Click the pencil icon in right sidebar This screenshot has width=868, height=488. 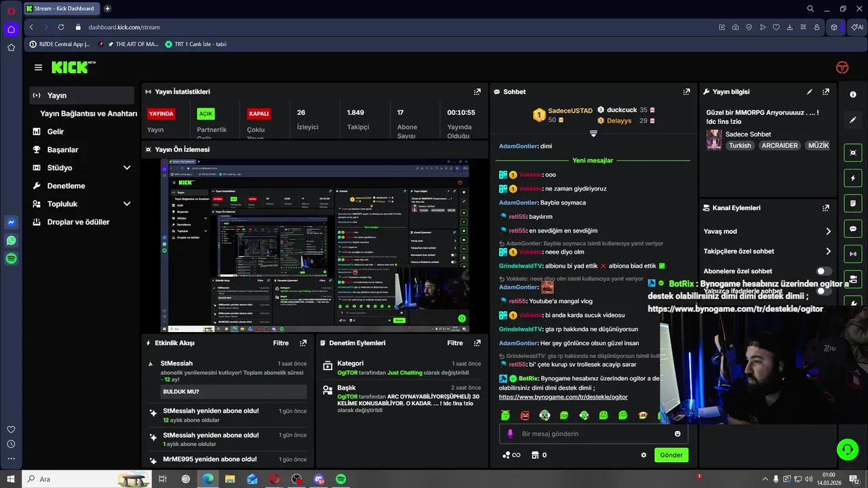853,120
